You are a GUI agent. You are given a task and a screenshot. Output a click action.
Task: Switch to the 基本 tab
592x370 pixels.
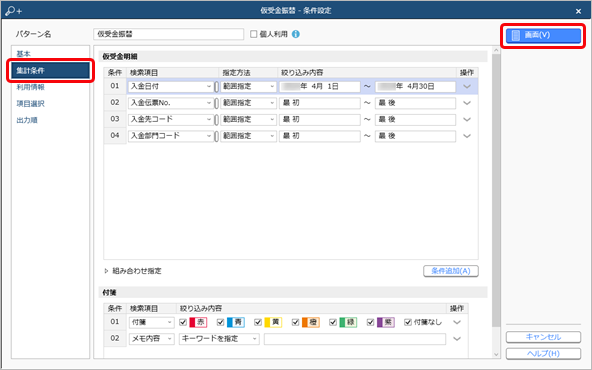23,54
